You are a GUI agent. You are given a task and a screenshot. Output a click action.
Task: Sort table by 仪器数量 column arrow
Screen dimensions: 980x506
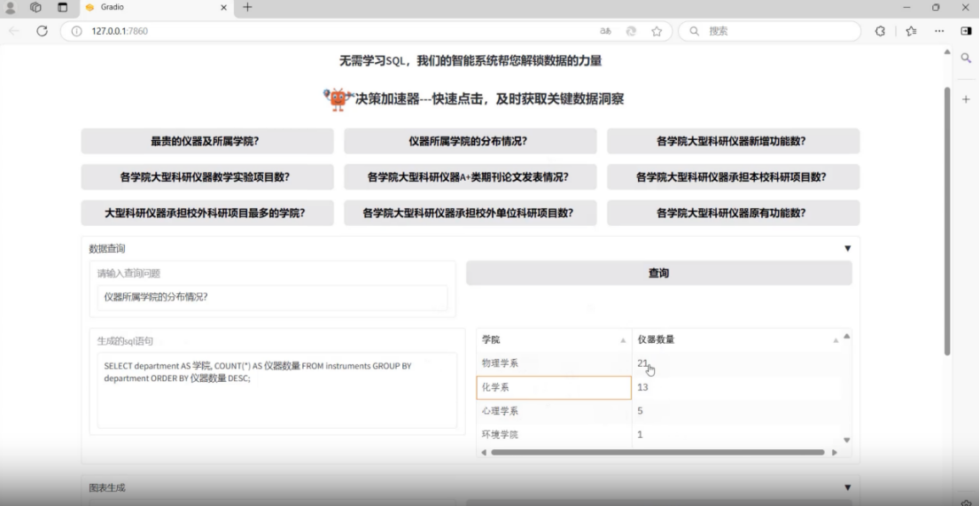836,340
